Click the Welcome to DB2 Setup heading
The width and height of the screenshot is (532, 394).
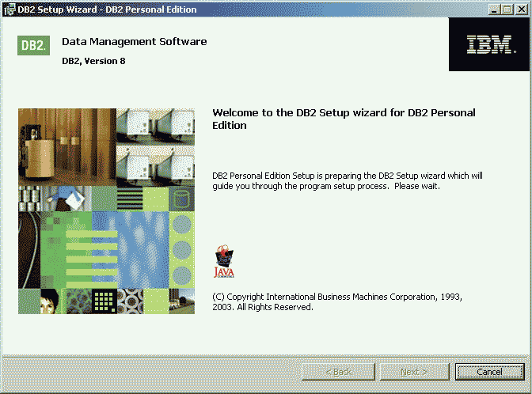[x=344, y=119]
